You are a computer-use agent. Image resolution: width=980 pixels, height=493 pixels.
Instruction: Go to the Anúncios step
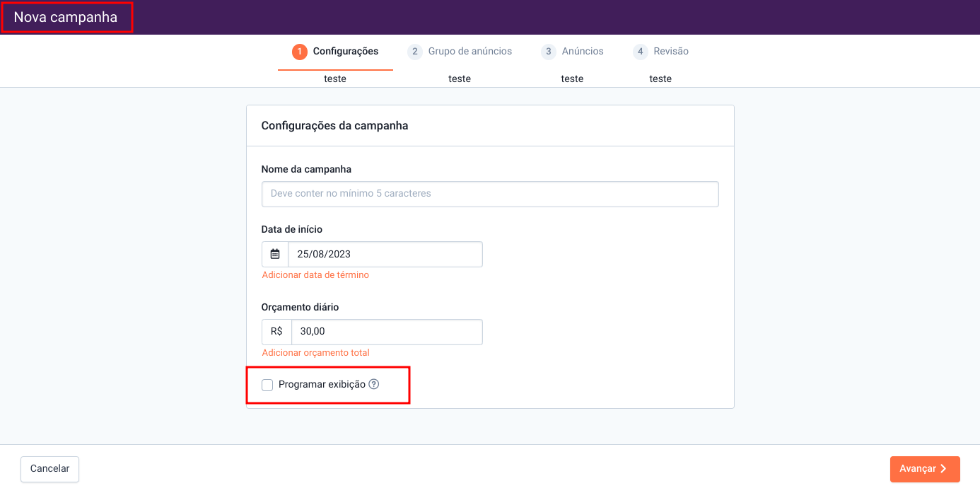pyautogui.click(x=583, y=52)
